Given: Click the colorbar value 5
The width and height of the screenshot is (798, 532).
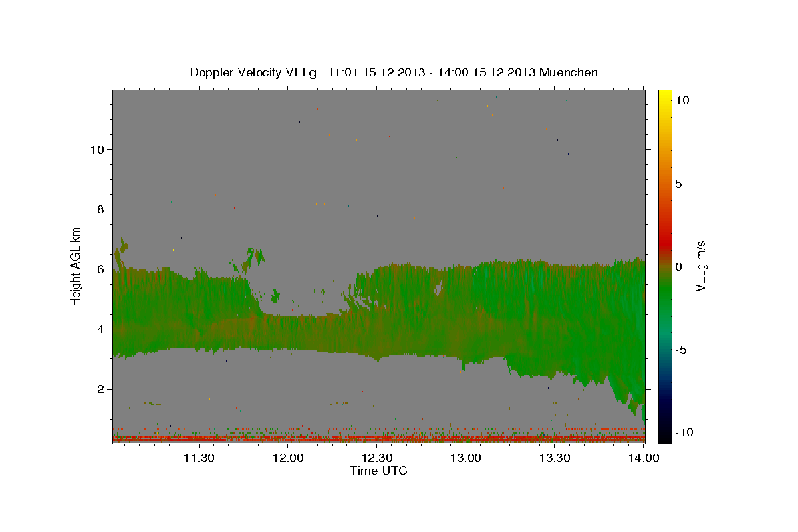Looking at the screenshot, I should pos(678,184).
